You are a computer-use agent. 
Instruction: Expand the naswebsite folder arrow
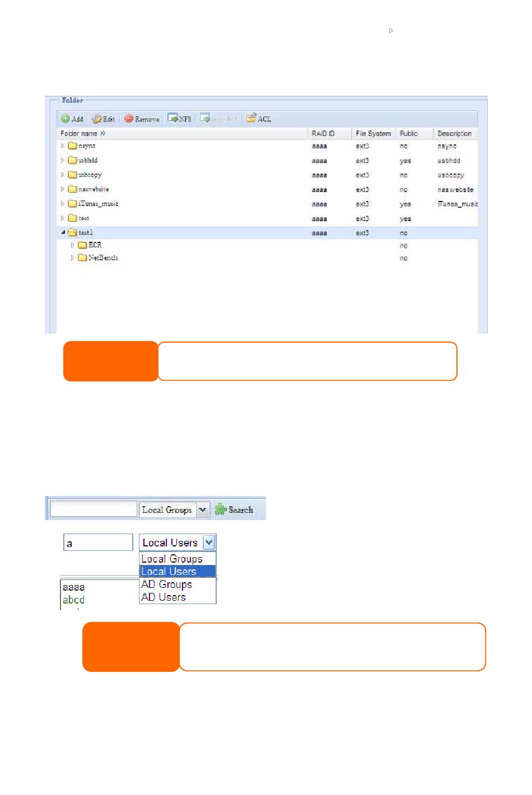pos(63,189)
